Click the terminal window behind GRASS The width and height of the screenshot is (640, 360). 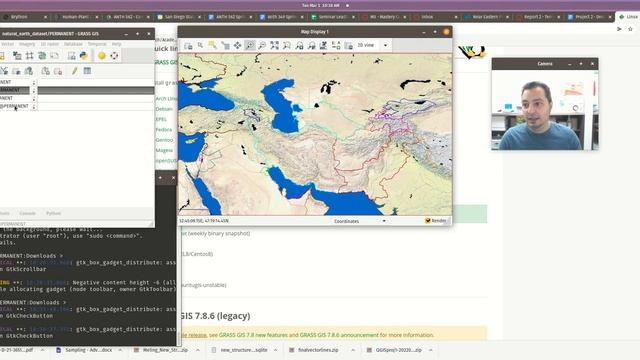pos(88,286)
